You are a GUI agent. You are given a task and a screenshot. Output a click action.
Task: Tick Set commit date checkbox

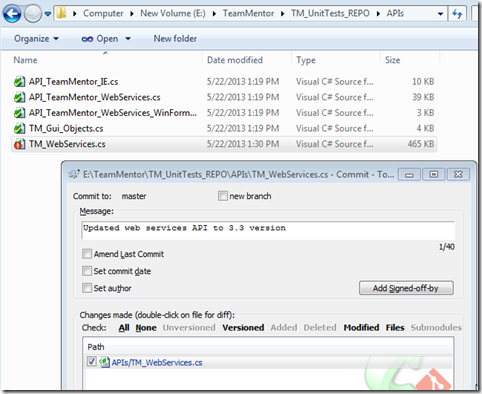click(x=87, y=271)
